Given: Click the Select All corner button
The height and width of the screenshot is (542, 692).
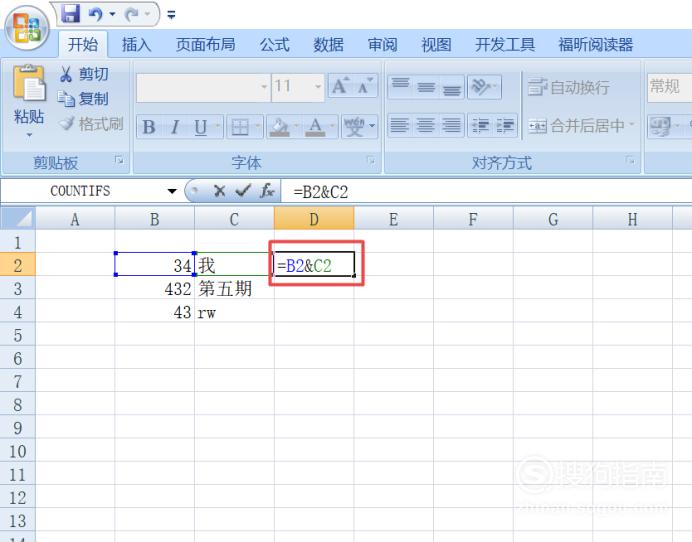Looking at the screenshot, I should click(x=18, y=218).
